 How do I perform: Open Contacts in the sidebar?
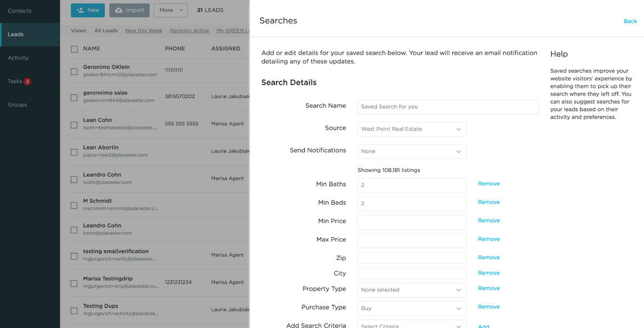(20, 10)
